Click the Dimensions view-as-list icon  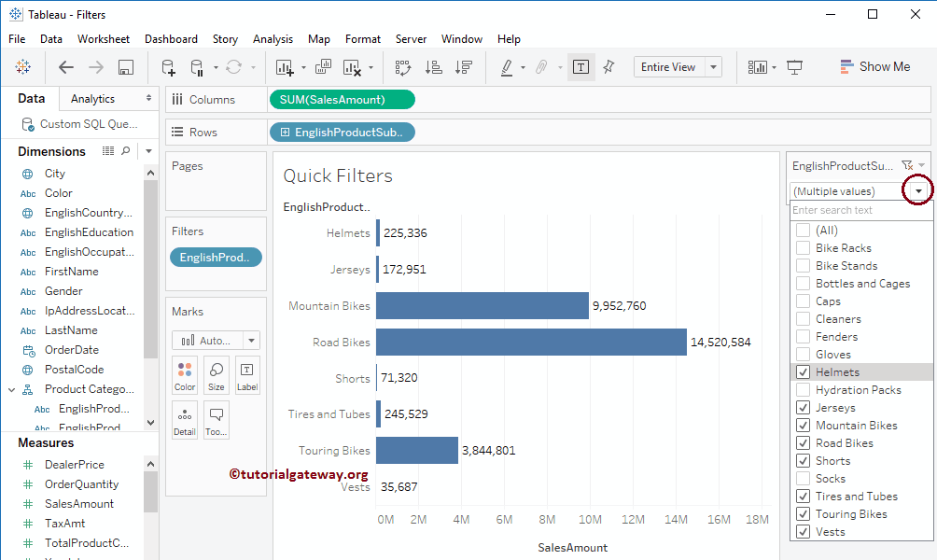click(x=108, y=150)
